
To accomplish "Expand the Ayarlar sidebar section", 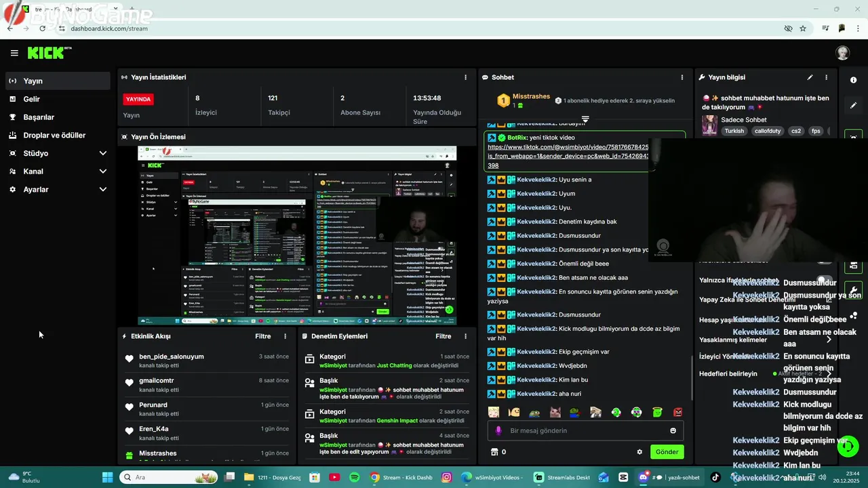I will (58, 190).
